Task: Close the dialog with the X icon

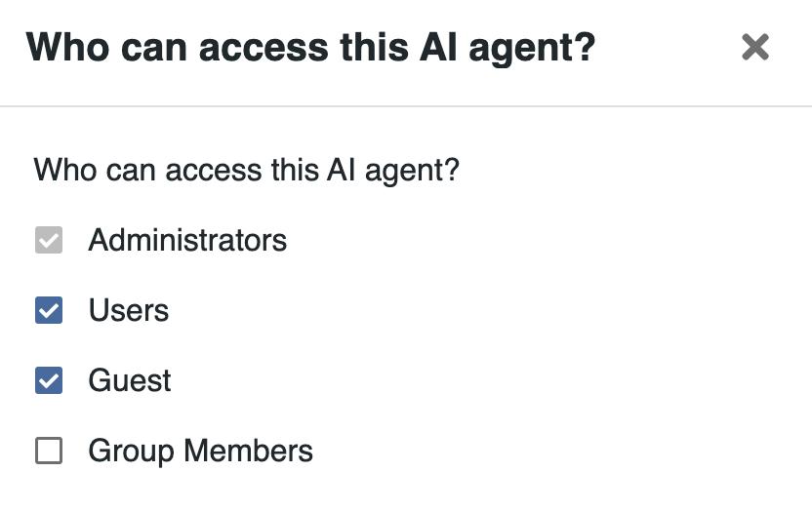Action: click(x=755, y=47)
